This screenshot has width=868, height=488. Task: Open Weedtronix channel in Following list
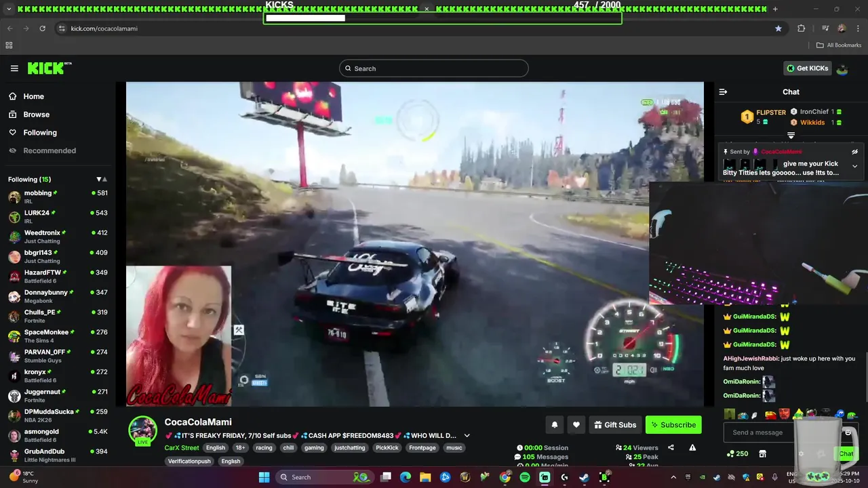click(58, 237)
